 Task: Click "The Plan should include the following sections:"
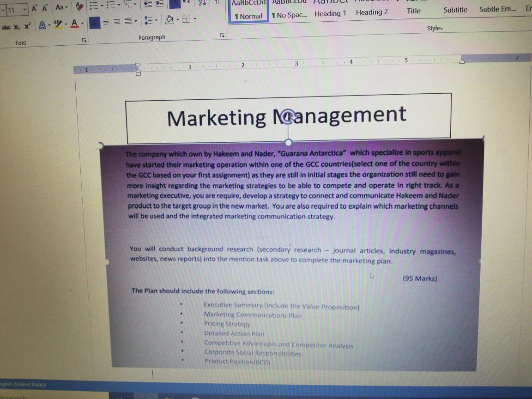[x=203, y=291]
